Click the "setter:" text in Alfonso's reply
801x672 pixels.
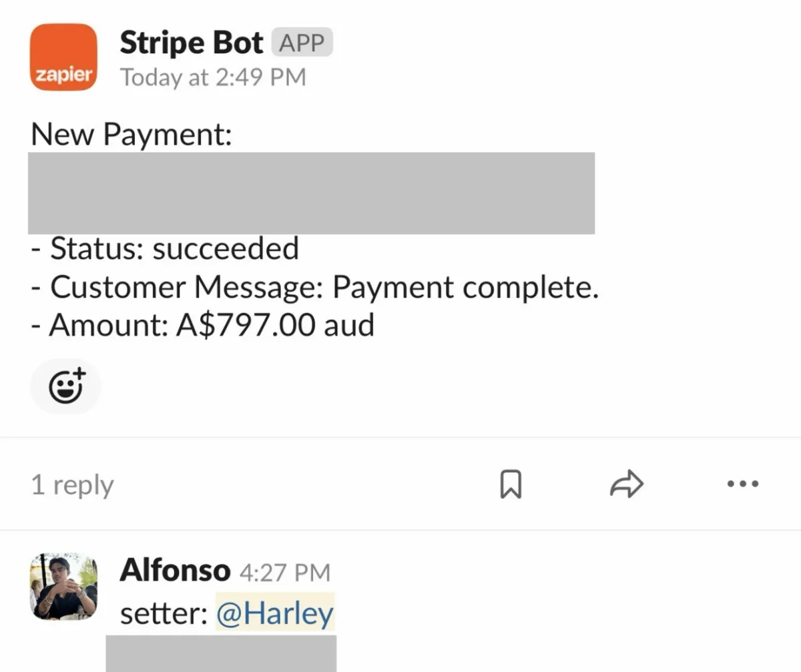[x=164, y=613]
